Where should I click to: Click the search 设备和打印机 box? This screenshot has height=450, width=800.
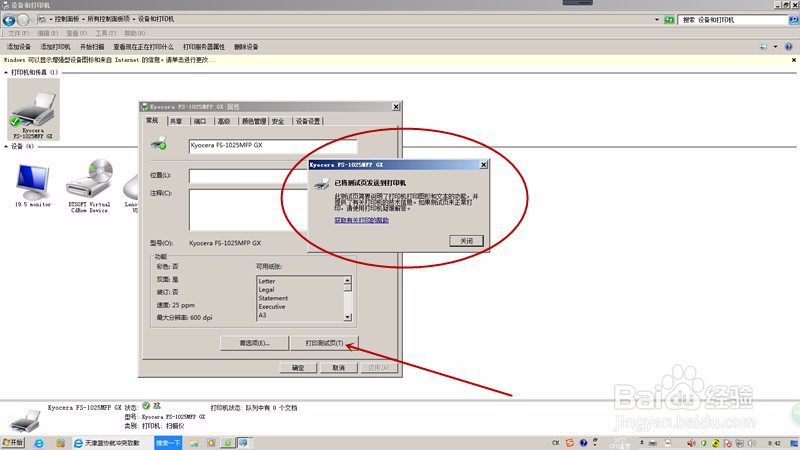tap(733, 20)
